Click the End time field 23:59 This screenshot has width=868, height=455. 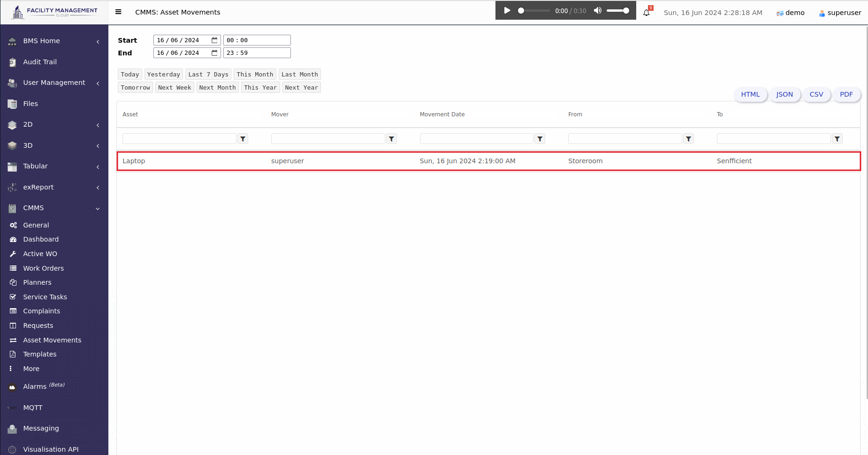[257, 53]
